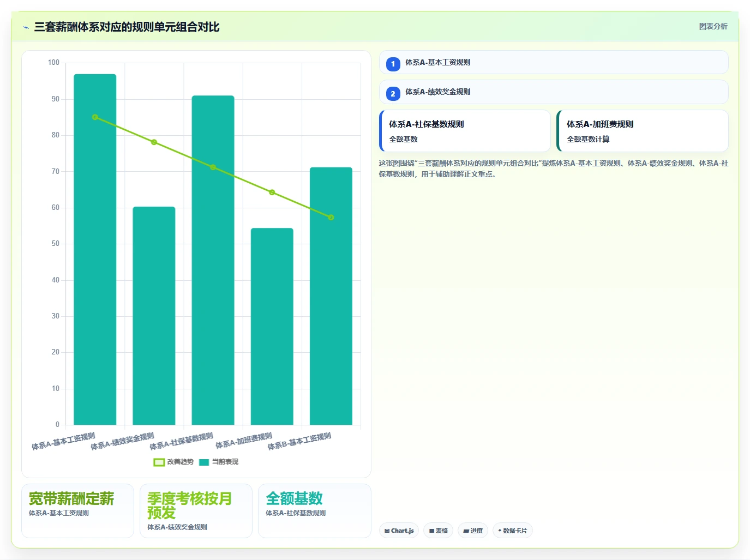Image resolution: width=750 pixels, height=560 pixels.
Task: Click the 全额基数计算 text in overtime card
Action: point(588,139)
